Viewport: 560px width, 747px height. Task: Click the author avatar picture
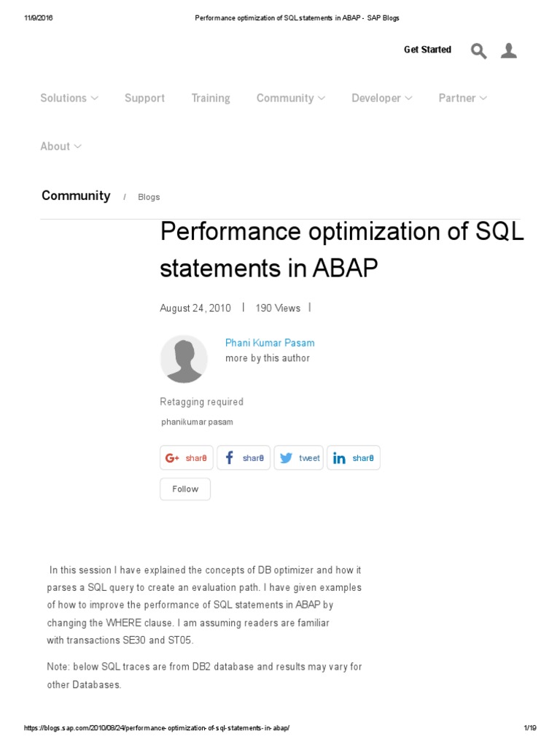pos(184,359)
